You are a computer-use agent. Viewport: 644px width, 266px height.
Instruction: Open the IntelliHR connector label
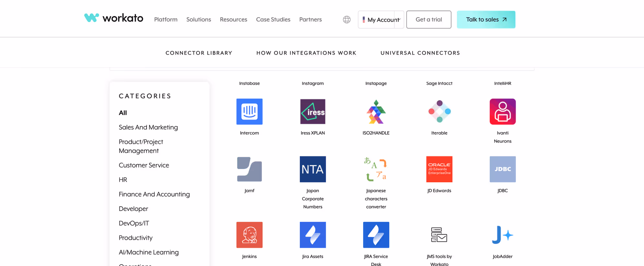[x=503, y=83]
